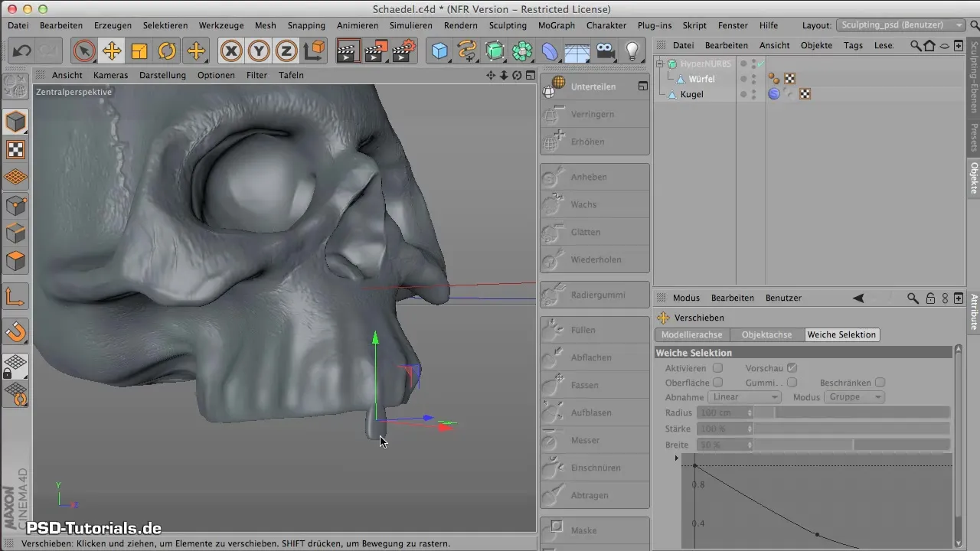Screen dimensions: 980x551
Task: Open the Layout Sculpting_psd dropdown
Action: pyautogui.click(x=900, y=25)
